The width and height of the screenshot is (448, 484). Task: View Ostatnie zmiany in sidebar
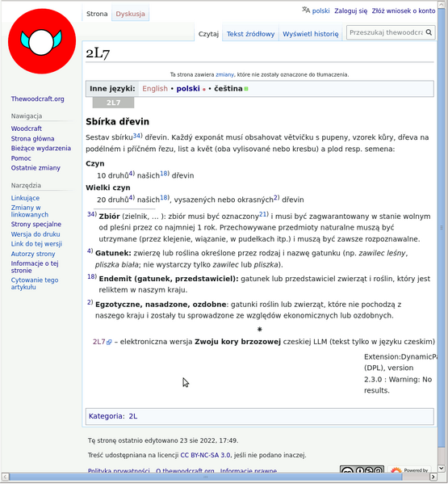pyautogui.click(x=36, y=168)
